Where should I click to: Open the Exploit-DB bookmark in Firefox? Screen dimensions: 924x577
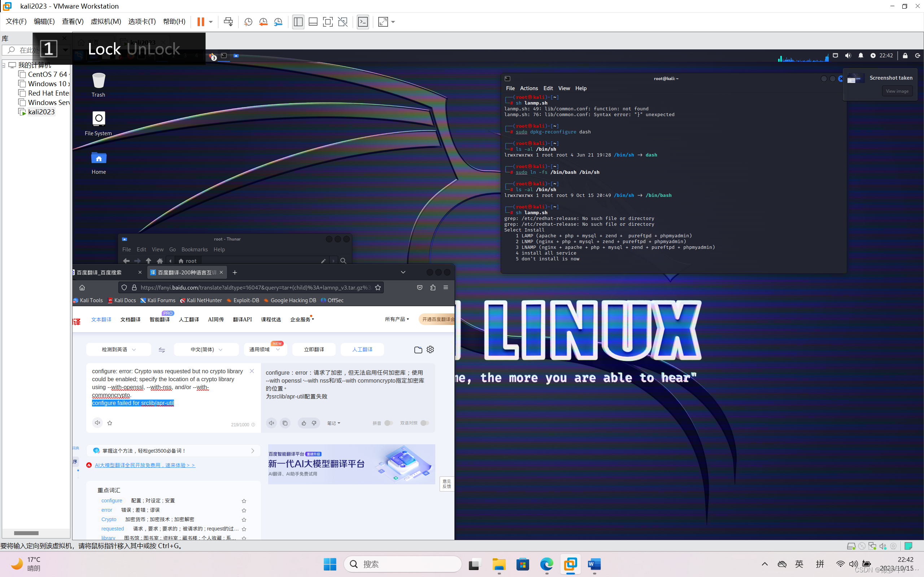tap(243, 300)
